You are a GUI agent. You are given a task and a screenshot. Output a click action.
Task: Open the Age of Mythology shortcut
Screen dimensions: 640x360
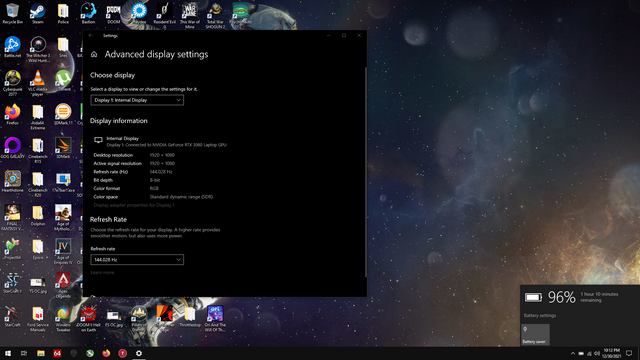pyautogui.click(x=63, y=218)
